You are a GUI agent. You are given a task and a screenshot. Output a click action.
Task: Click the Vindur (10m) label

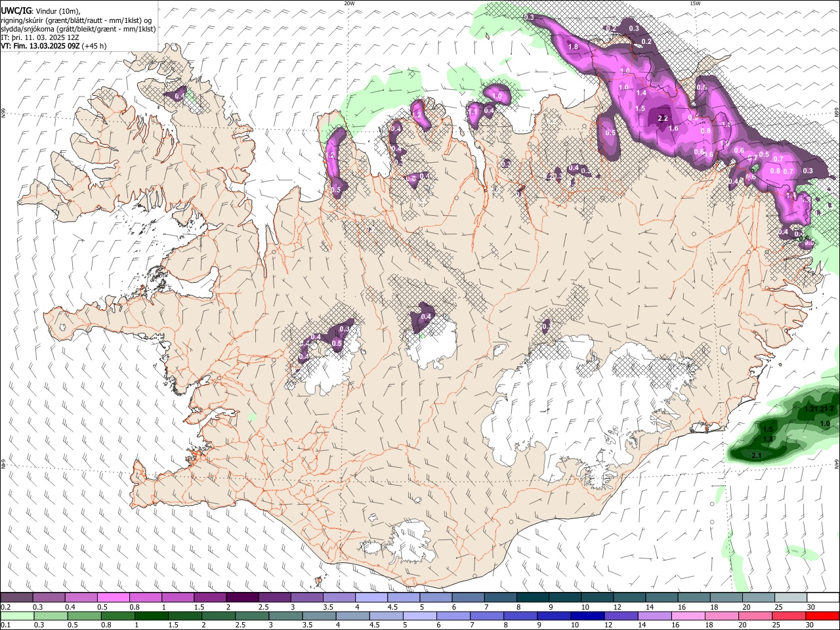point(58,11)
